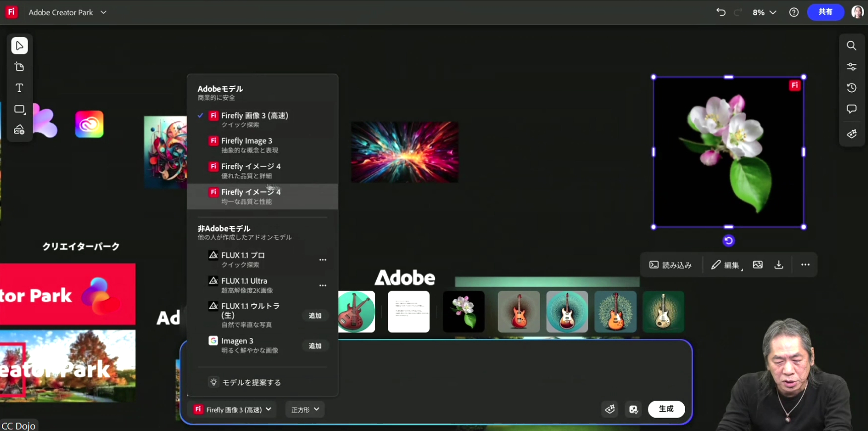868x431 pixels.
Task: Click the 共有 share button
Action: [x=825, y=12]
